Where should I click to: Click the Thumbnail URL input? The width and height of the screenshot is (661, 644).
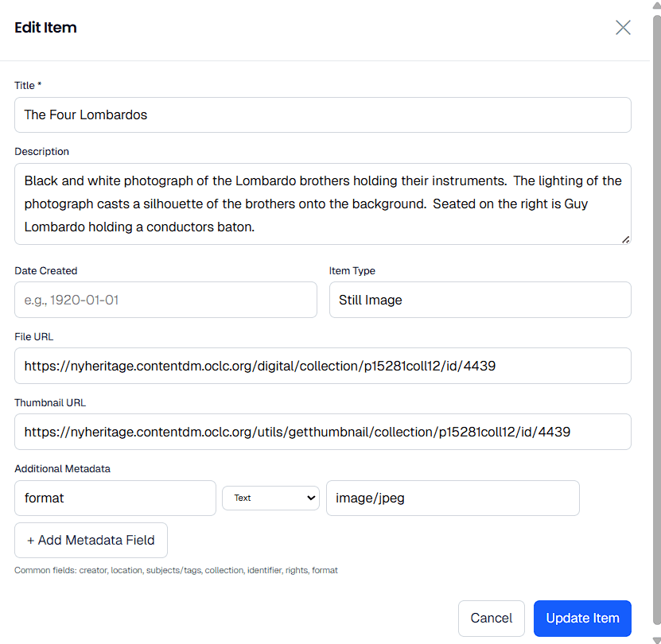coord(322,432)
